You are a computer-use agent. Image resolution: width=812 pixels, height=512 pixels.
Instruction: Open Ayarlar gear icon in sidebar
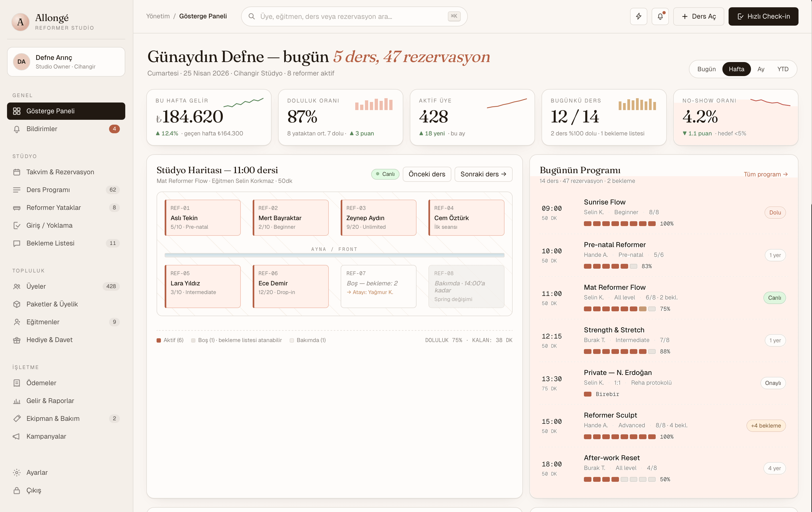tap(16, 472)
